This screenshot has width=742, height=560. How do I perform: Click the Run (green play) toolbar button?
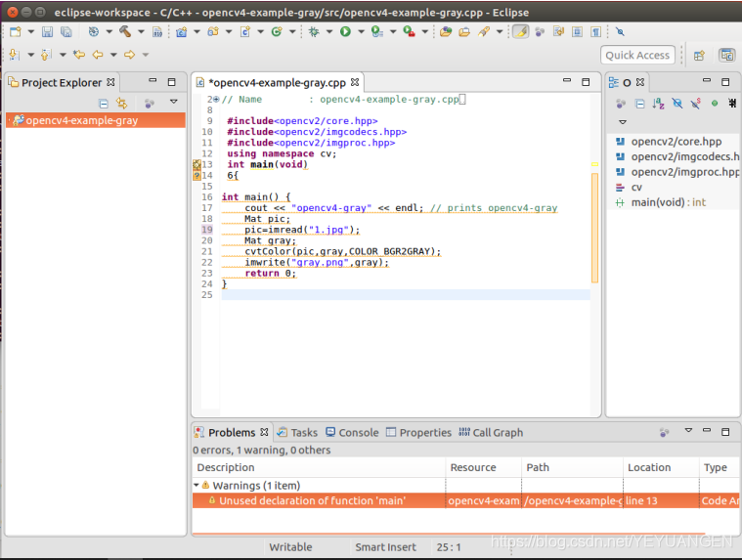pos(345,32)
